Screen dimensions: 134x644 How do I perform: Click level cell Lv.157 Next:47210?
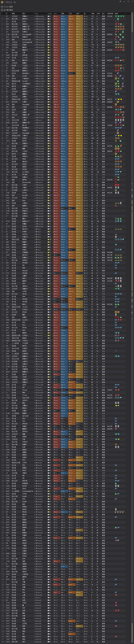tap(39, 21)
